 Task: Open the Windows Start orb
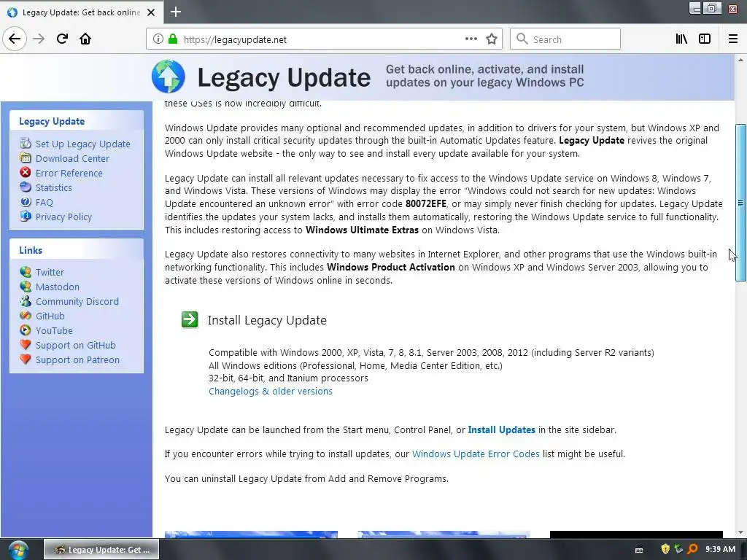coord(18,550)
